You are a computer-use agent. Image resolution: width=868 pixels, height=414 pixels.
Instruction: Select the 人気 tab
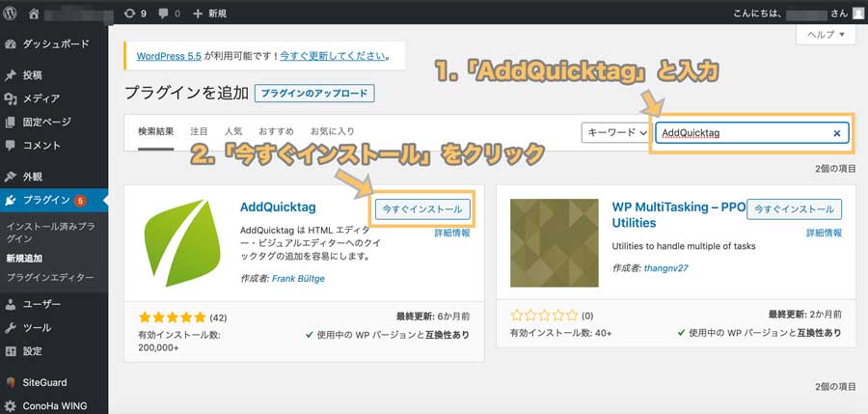click(x=233, y=132)
